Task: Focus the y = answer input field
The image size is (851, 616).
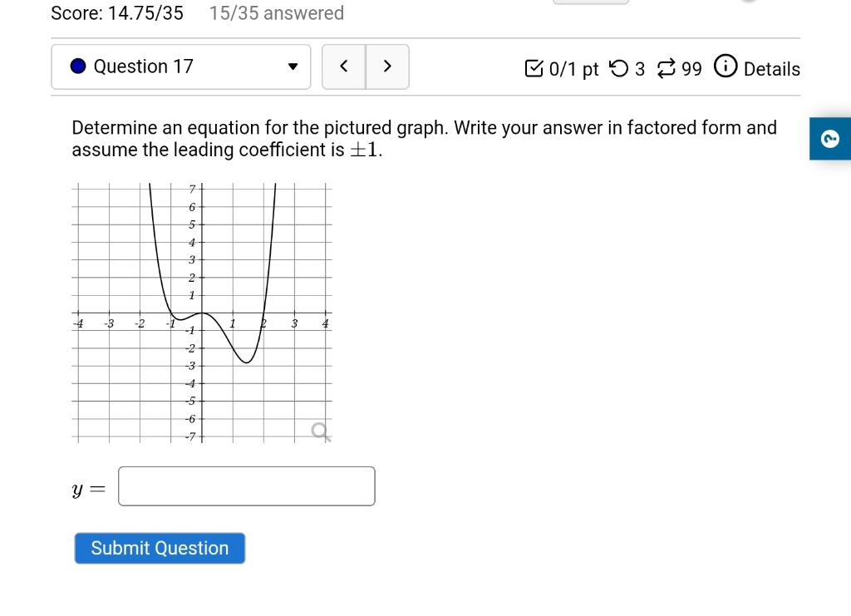Action: [246, 486]
